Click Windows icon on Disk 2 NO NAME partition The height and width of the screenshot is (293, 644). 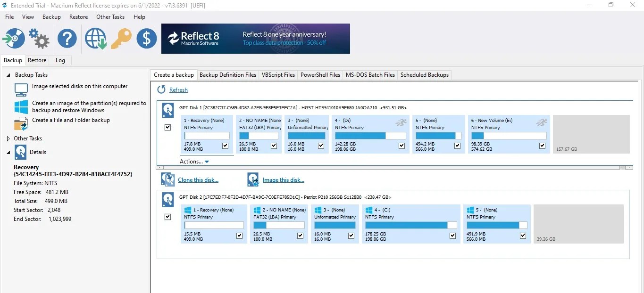click(x=257, y=210)
